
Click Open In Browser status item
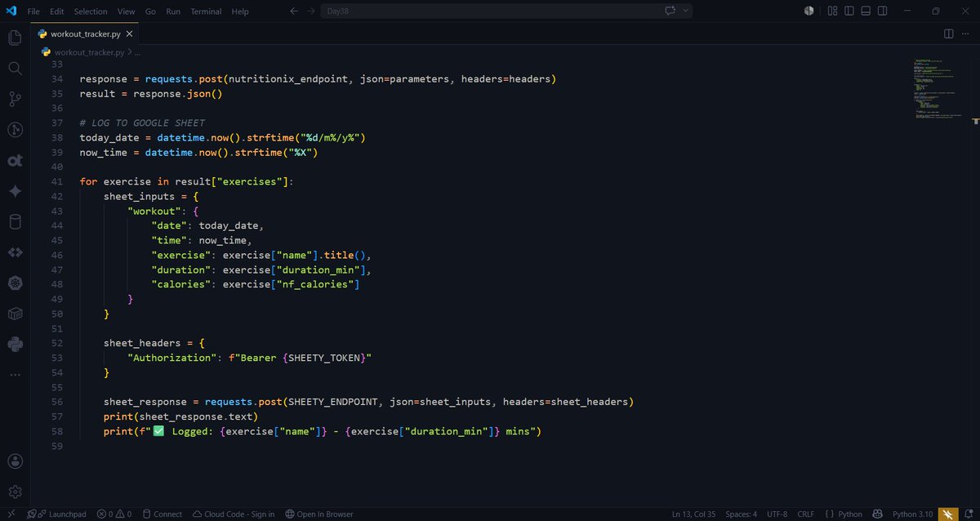[x=319, y=514]
